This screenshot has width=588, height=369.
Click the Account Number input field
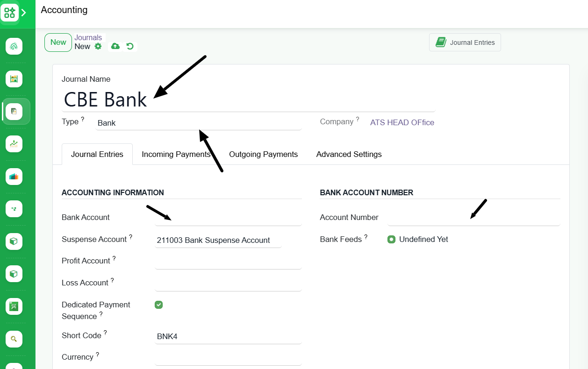473,218
